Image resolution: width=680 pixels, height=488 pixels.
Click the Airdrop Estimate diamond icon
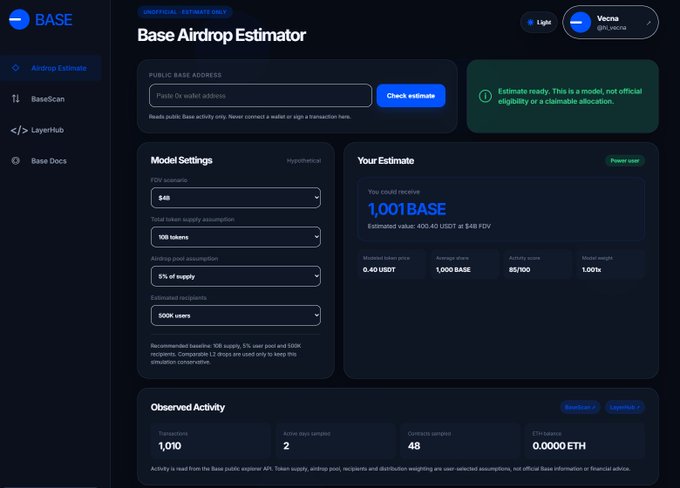click(x=16, y=68)
